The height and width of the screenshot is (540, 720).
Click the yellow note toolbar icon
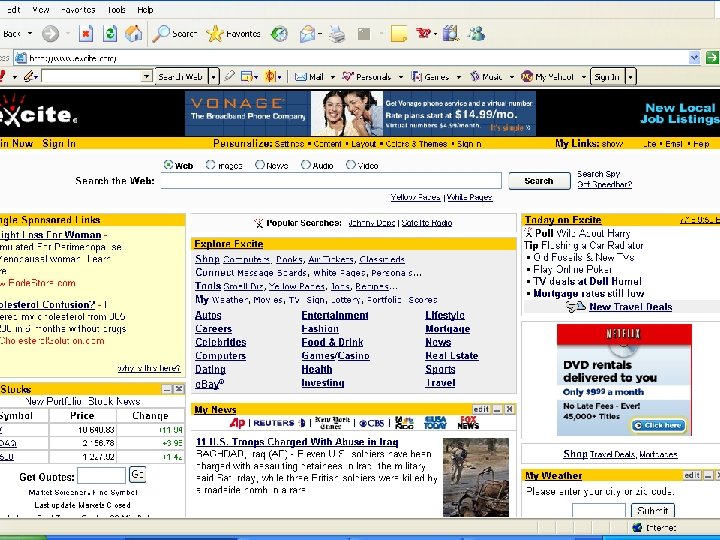pos(399,34)
